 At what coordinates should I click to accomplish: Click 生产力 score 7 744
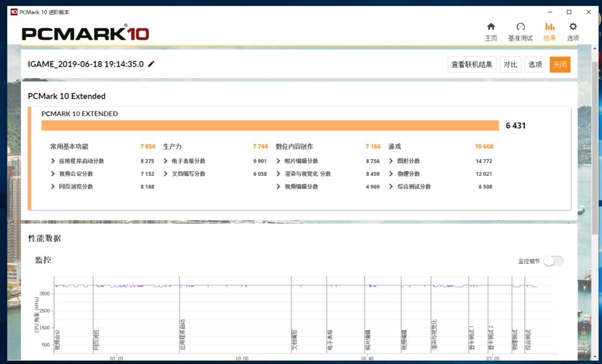click(x=260, y=147)
